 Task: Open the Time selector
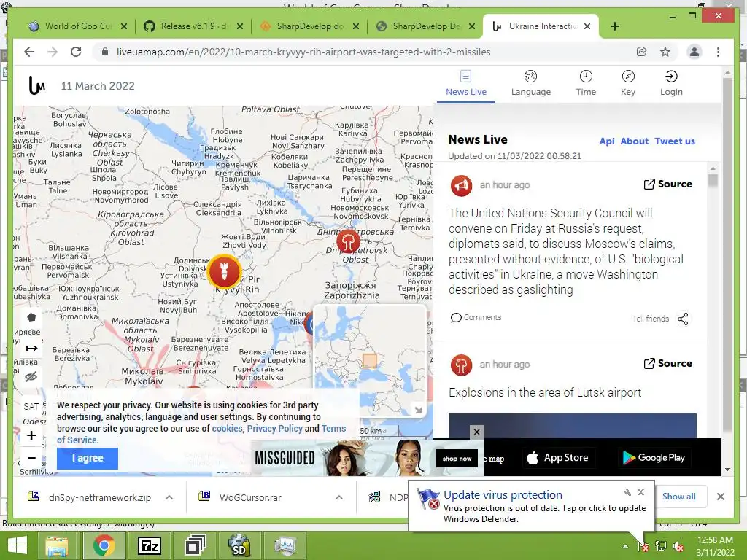pos(586,83)
